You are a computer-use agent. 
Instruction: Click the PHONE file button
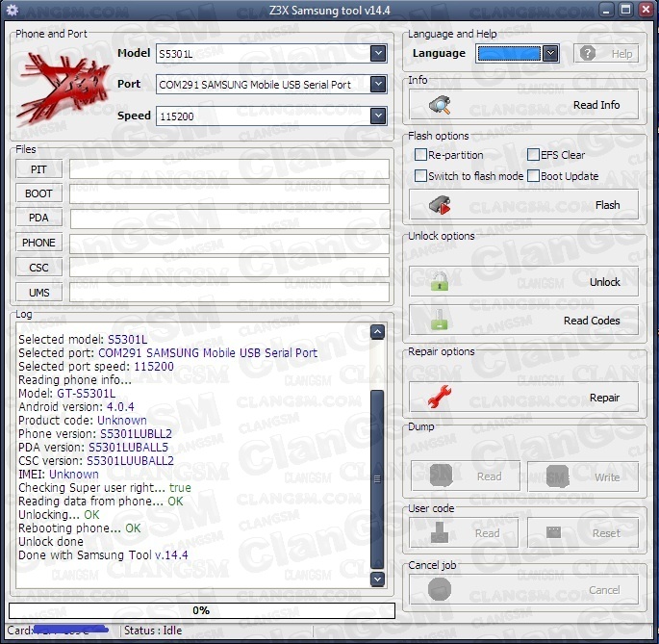39,243
